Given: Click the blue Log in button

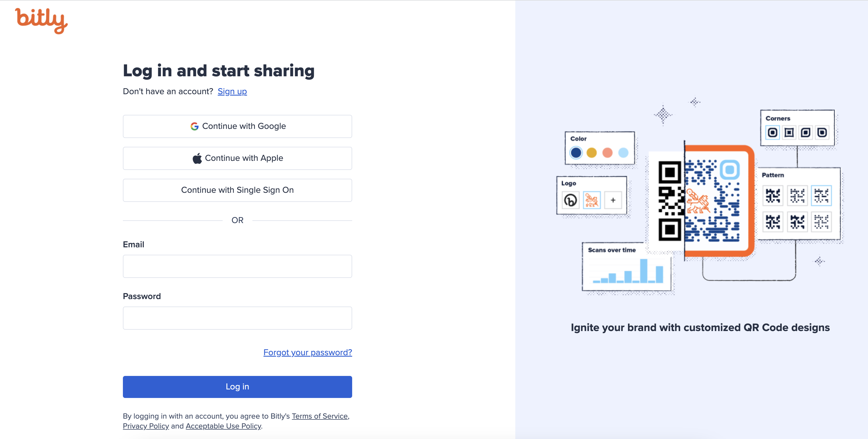Looking at the screenshot, I should tap(237, 387).
